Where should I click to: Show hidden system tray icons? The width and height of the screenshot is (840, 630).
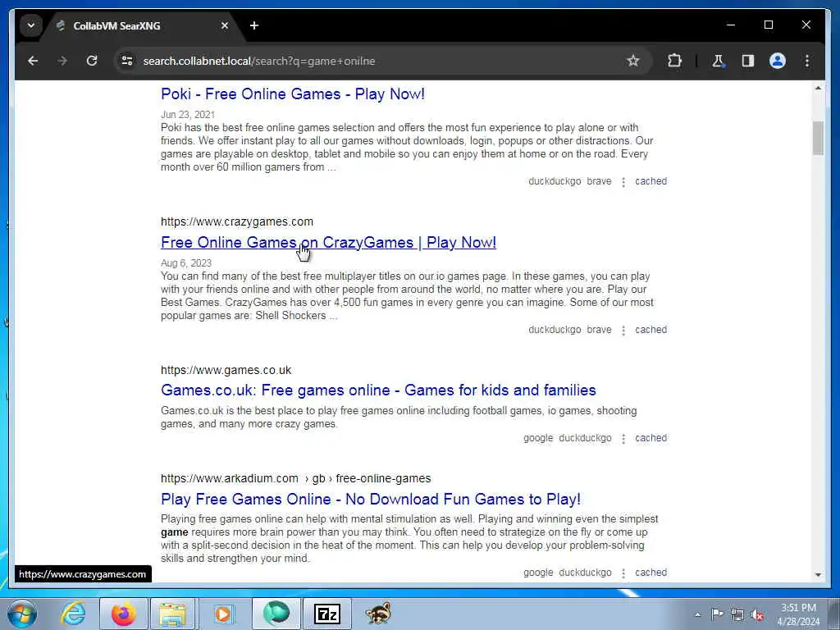[697, 614]
